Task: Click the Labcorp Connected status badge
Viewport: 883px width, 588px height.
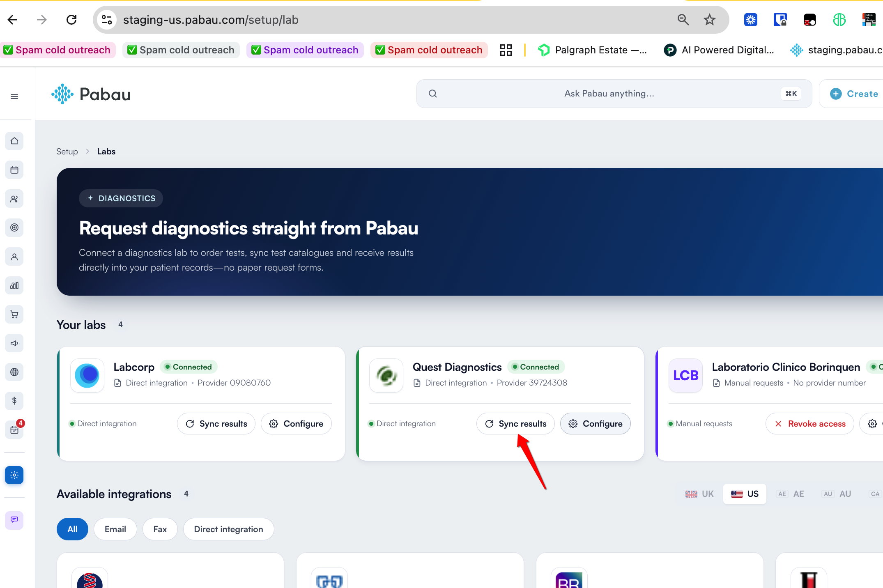Action: pos(189,367)
